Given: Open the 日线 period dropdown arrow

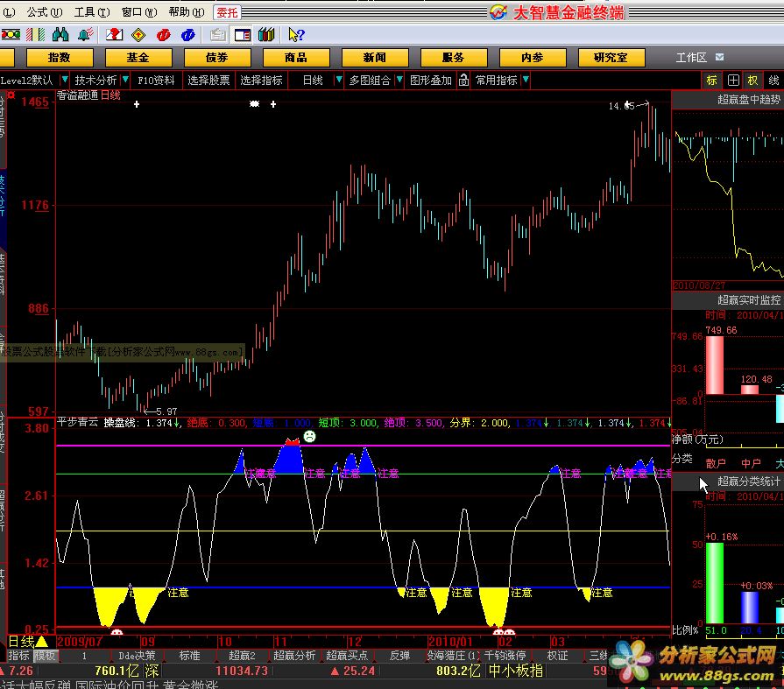Looking at the screenshot, I should pyautogui.click(x=338, y=80).
